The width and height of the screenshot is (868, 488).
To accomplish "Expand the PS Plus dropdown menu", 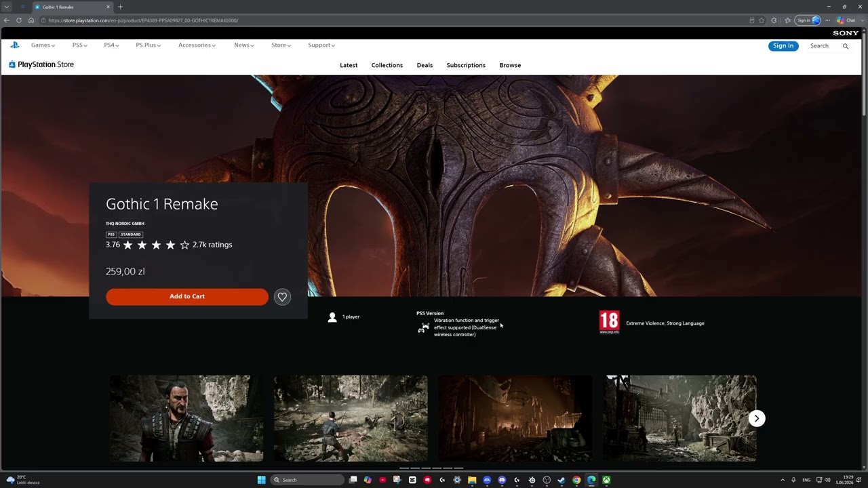I will click(148, 45).
